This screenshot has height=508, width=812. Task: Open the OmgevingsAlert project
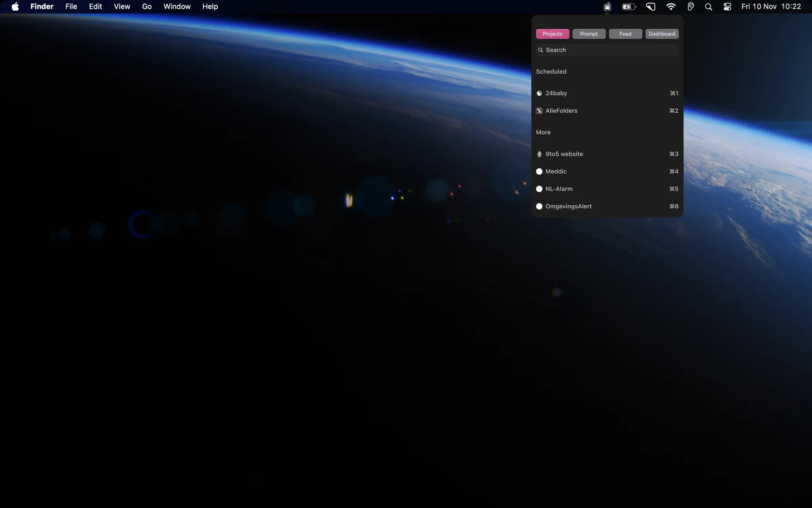click(x=607, y=206)
